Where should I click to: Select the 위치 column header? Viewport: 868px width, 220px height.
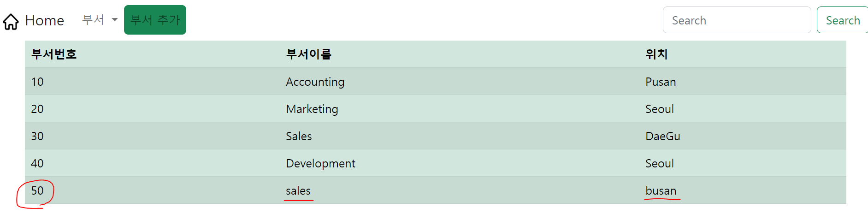[656, 54]
